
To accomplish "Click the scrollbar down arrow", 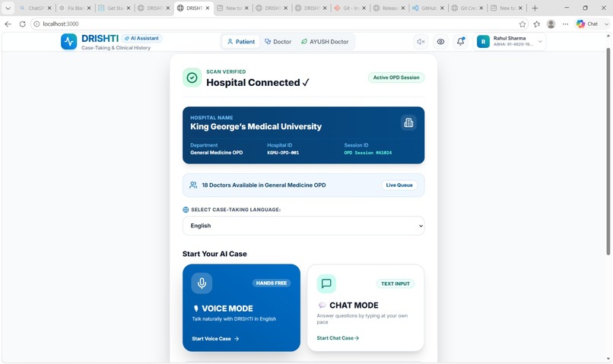I will [608, 359].
